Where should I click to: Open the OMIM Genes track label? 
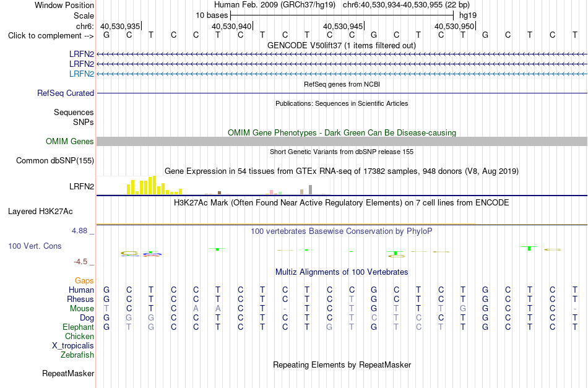(x=70, y=141)
